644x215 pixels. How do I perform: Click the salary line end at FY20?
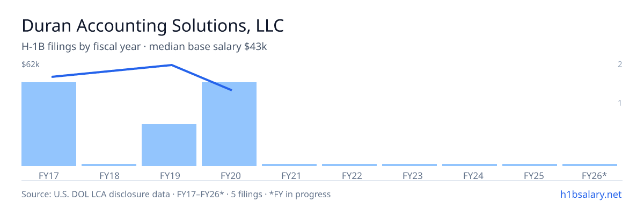(231, 90)
